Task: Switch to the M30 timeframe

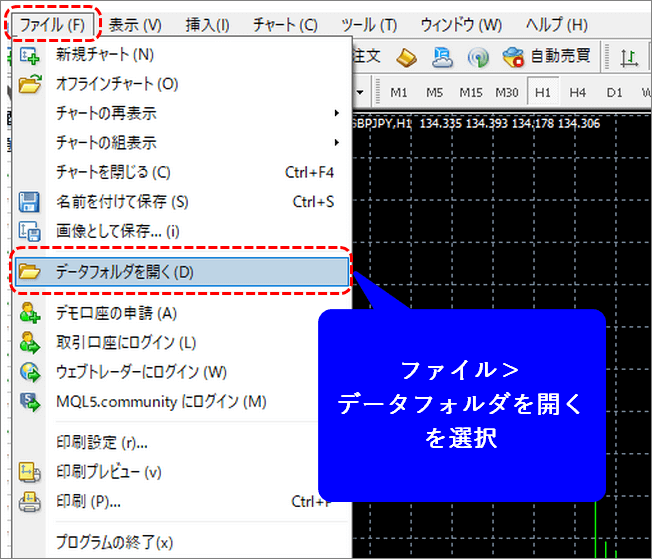Action: [506, 92]
